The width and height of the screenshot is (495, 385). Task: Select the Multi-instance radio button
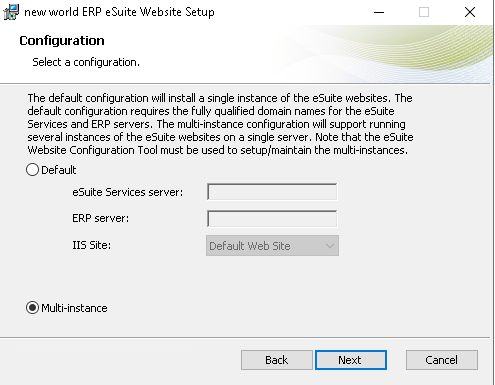[x=32, y=308]
